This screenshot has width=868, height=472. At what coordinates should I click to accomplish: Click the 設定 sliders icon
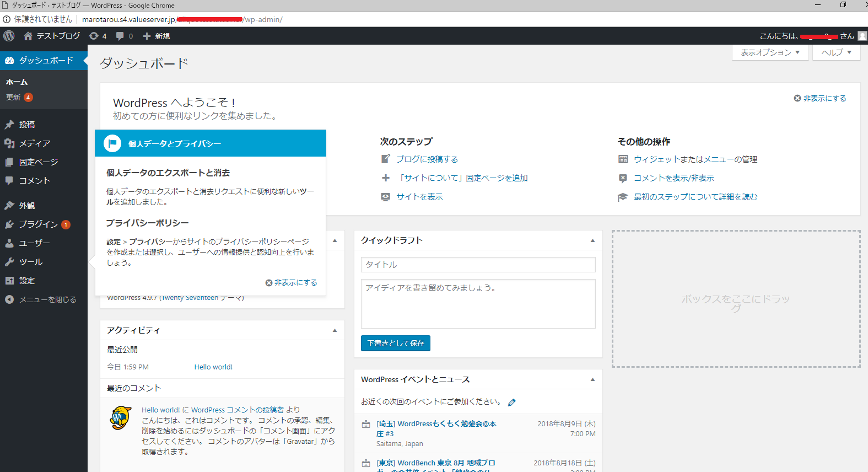click(9, 281)
